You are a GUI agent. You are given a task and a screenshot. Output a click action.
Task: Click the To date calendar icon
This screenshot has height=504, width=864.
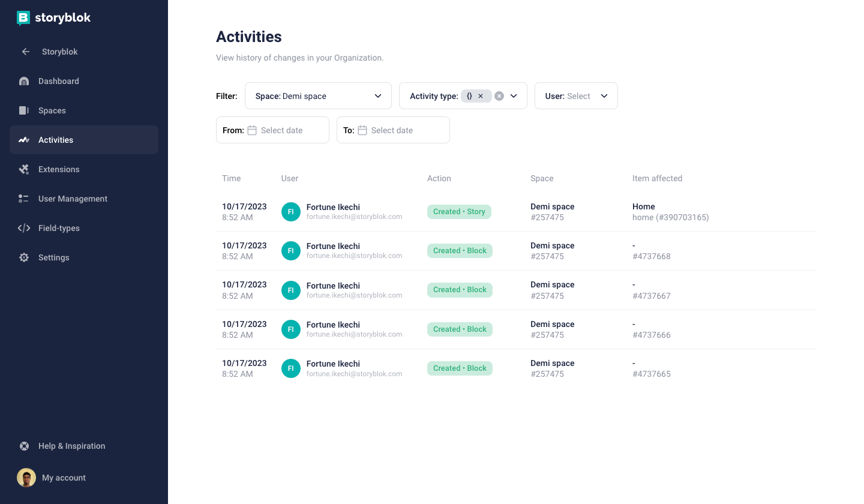(x=362, y=130)
